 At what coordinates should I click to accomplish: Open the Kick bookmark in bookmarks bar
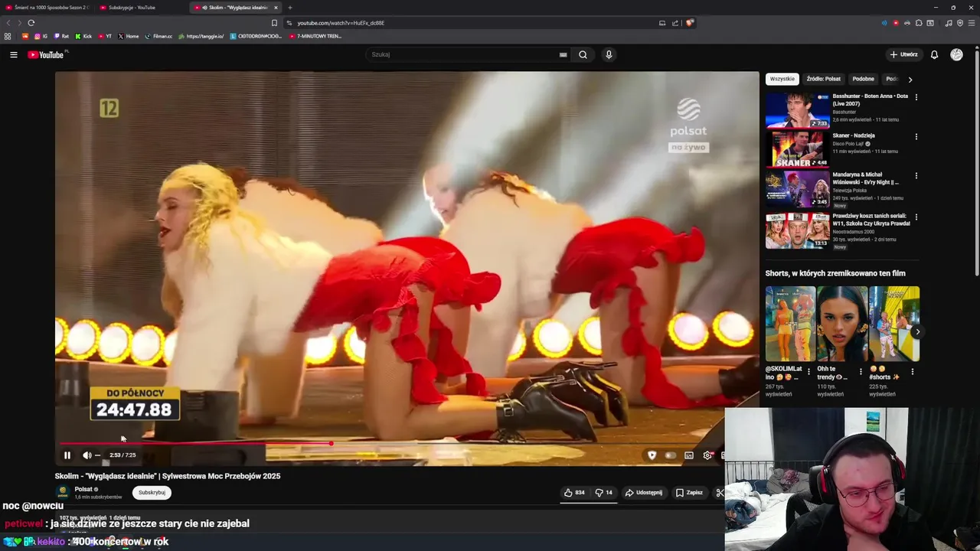click(x=83, y=36)
